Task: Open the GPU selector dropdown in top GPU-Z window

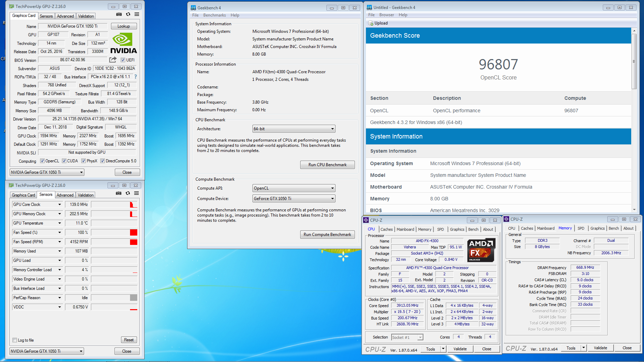Action: pyautogui.click(x=47, y=172)
